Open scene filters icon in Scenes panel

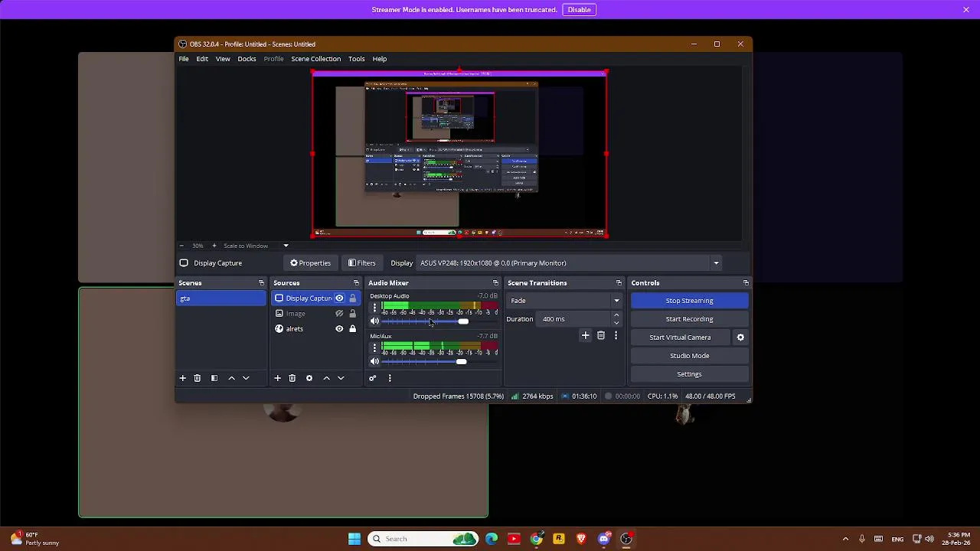click(x=214, y=378)
